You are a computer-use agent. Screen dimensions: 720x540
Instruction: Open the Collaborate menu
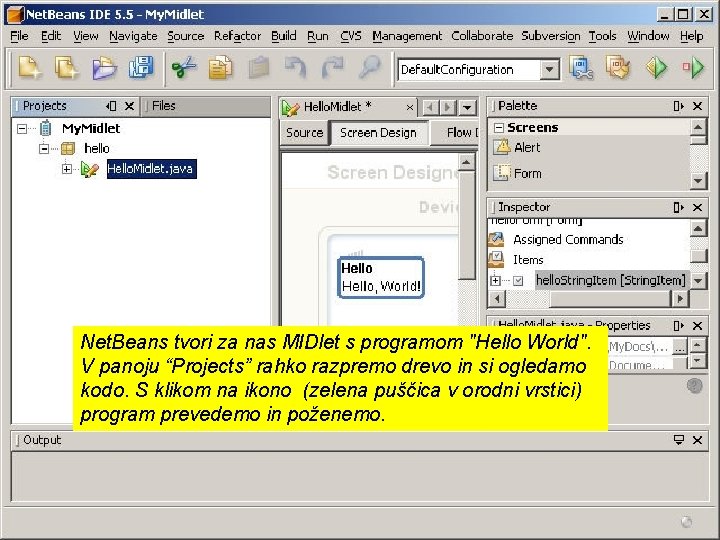point(482,36)
